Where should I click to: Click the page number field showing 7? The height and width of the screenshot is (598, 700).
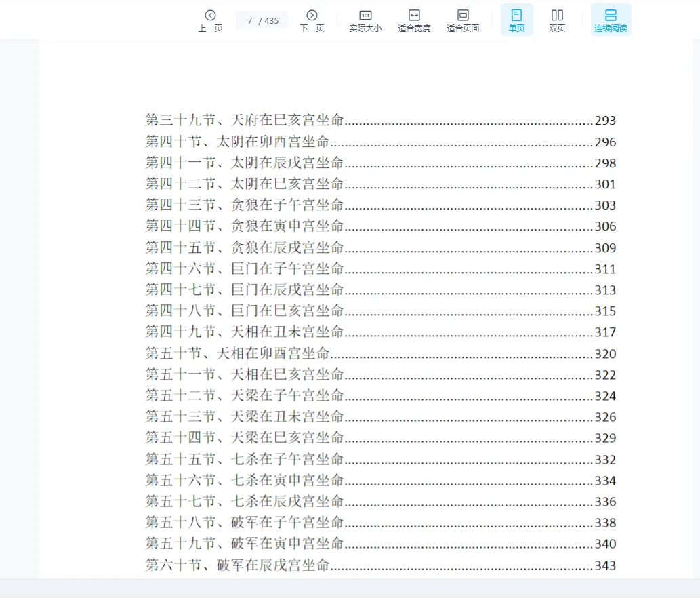[262, 20]
